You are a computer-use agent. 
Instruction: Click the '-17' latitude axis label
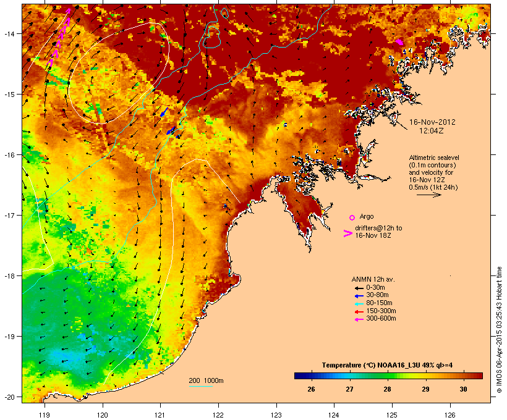(x=9, y=215)
